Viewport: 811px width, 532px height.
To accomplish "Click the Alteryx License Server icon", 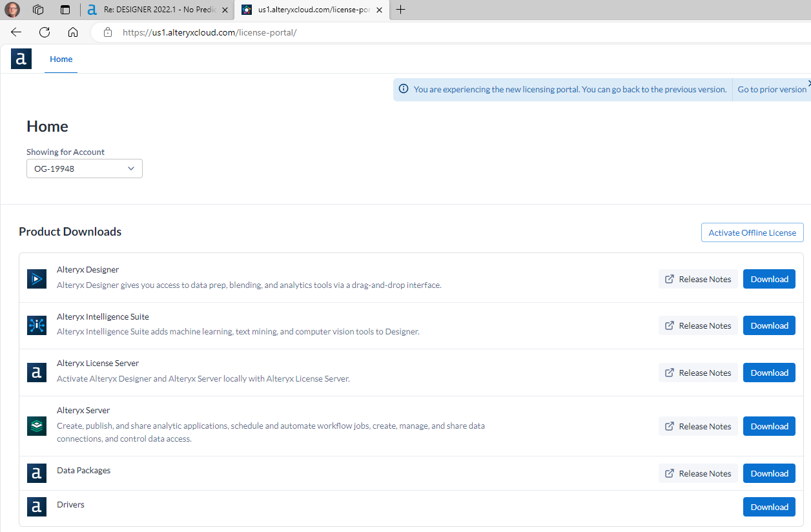I will (x=37, y=372).
